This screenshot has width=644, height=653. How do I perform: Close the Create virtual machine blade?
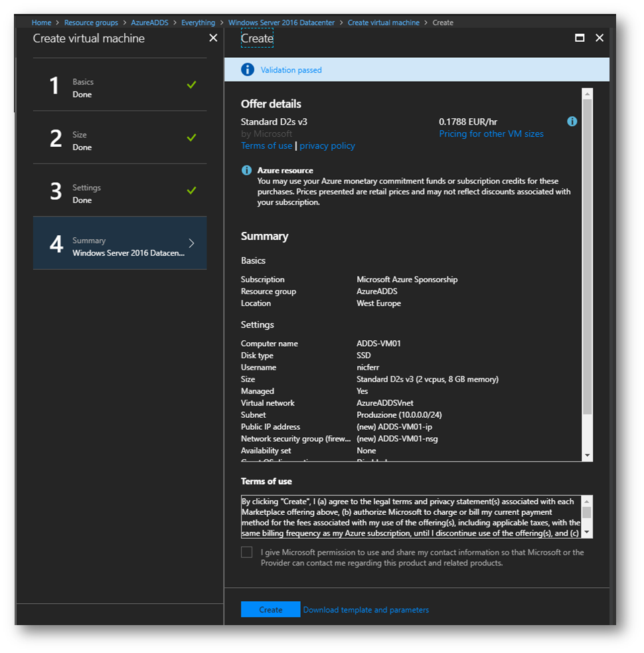[x=213, y=38]
